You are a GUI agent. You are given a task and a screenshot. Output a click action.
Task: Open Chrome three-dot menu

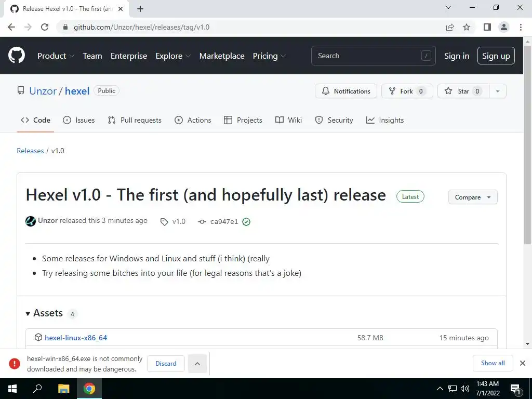coord(521,27)
